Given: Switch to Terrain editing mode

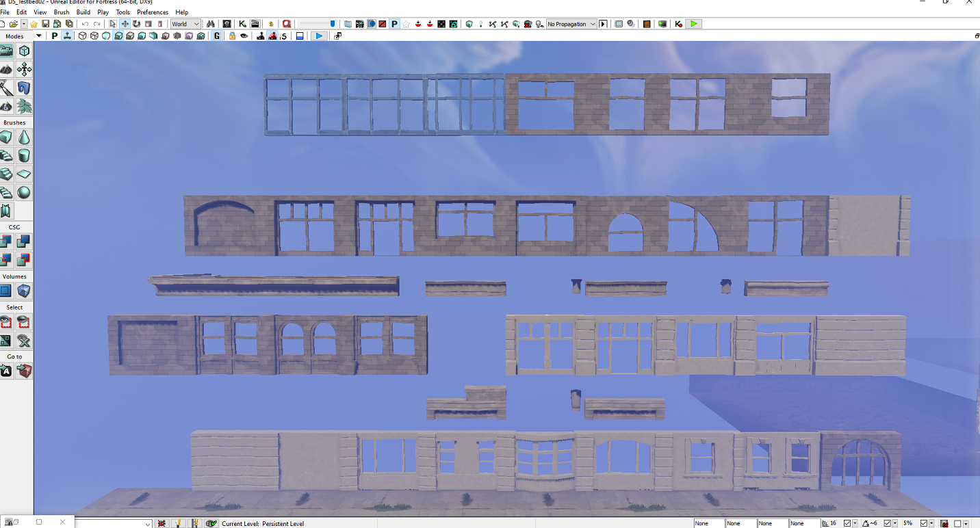Looking at the screenshot, I should (6, 69).
